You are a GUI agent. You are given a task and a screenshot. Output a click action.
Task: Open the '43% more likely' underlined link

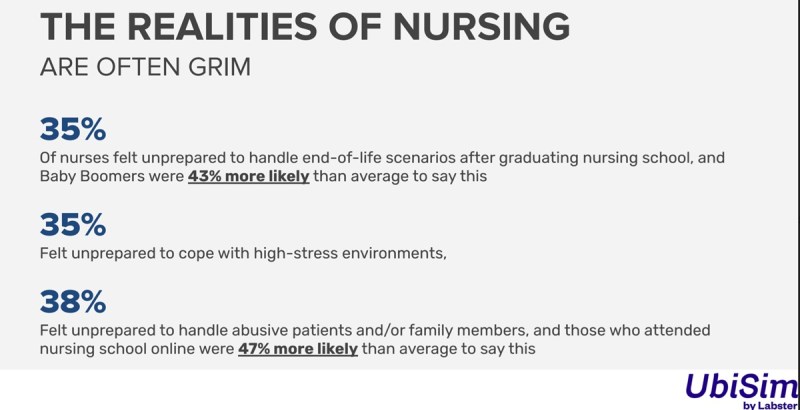point(248,176)
